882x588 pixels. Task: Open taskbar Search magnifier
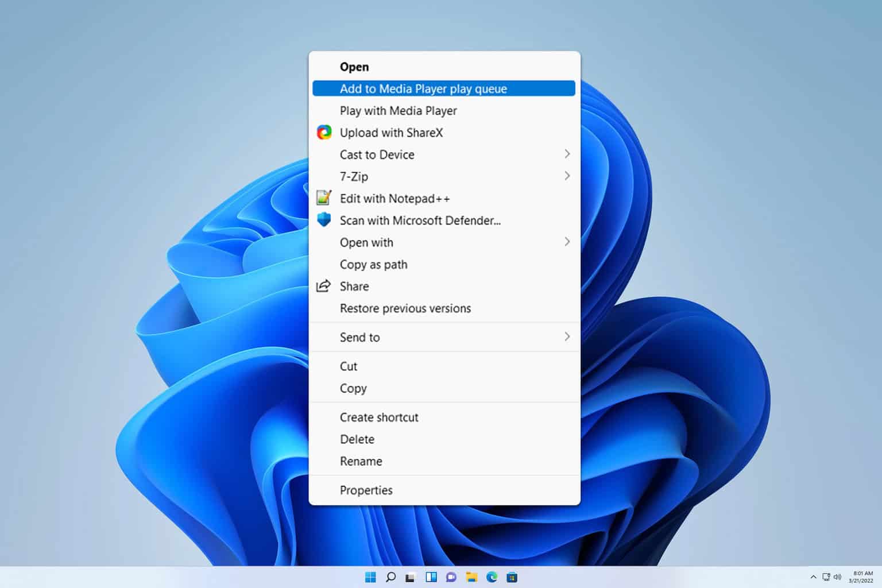click(x=390, y=577)
